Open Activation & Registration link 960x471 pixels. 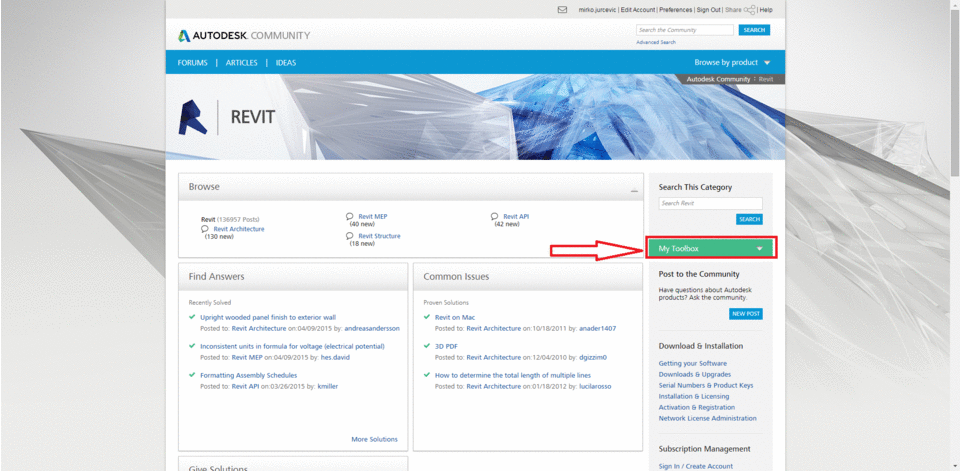pos(697,407)
